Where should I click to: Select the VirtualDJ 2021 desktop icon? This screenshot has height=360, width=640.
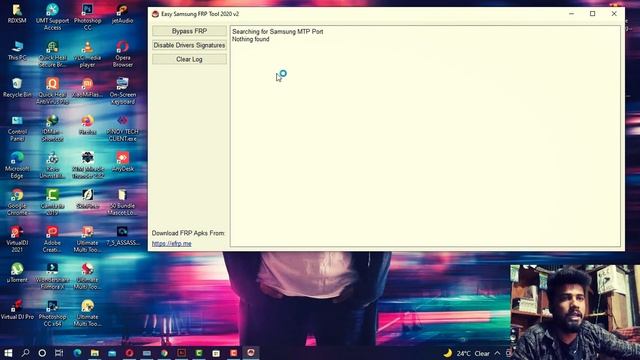coord(17,240)
